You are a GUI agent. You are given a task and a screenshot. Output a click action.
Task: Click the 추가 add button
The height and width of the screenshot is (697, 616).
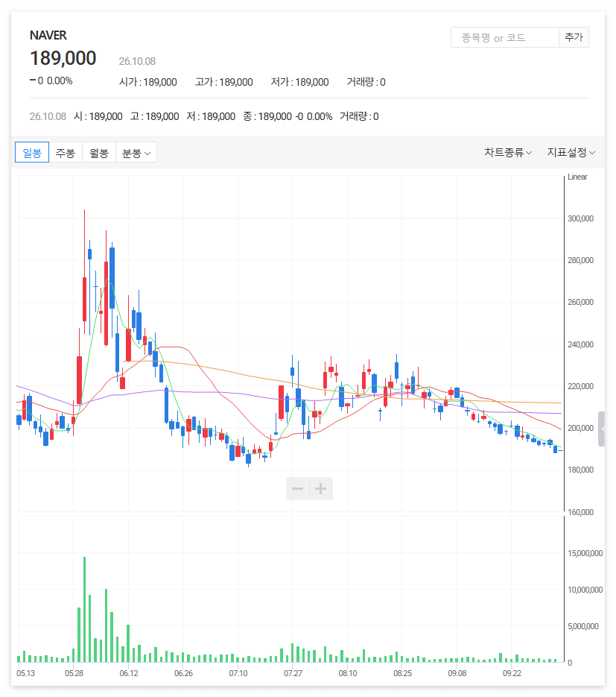click(574, 37)
